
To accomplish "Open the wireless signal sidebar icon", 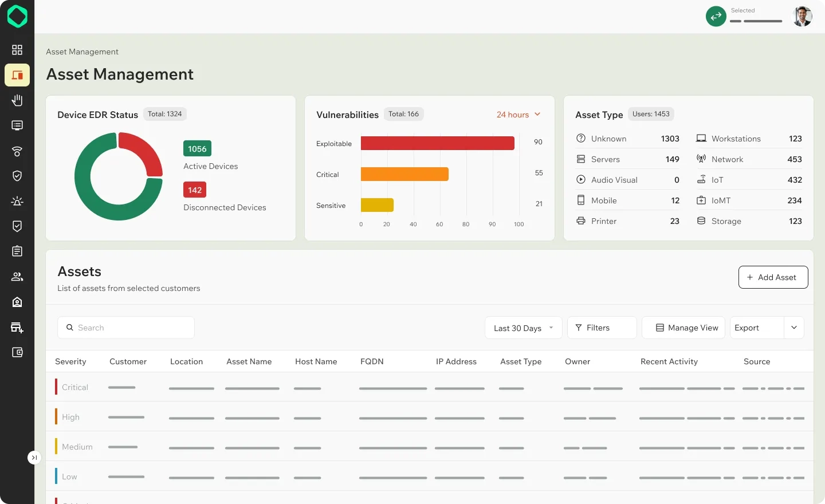I will pos(17,151).
